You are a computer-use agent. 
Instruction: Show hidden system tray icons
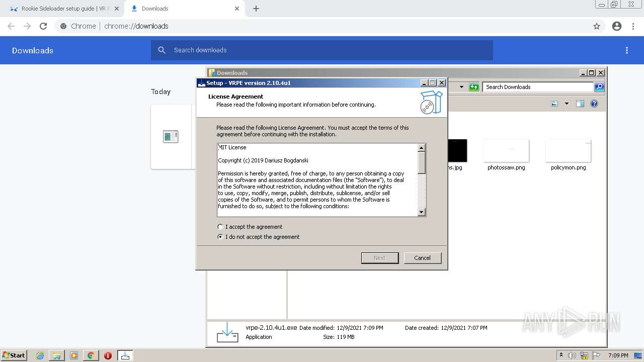click(x=561, y=355)
